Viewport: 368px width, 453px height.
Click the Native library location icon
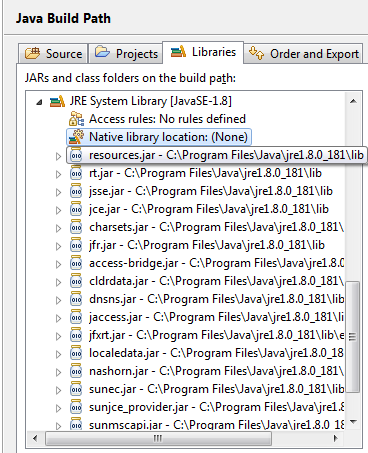tap(76, 137)
